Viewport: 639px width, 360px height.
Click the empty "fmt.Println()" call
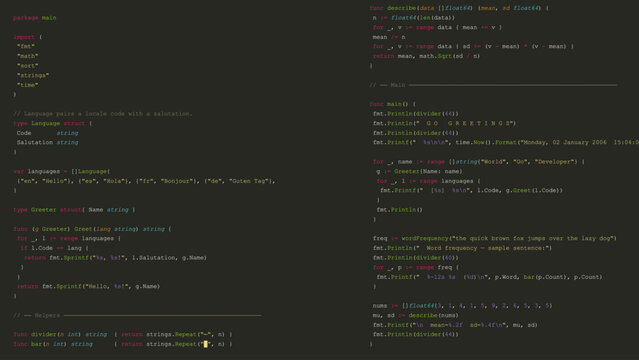[x=399, y=210]
